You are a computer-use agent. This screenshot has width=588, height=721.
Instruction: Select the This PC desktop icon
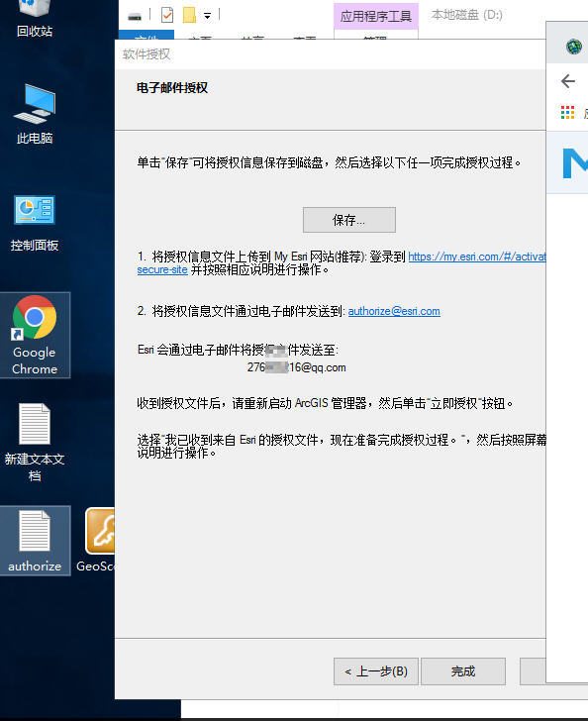(x=35, y=114)
